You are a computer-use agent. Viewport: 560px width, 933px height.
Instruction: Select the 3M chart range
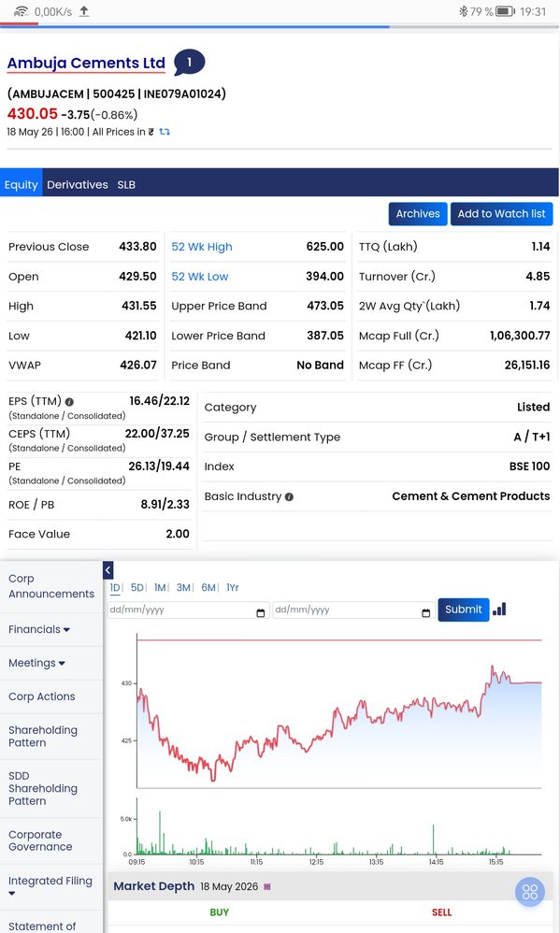[x=183, y=587]
